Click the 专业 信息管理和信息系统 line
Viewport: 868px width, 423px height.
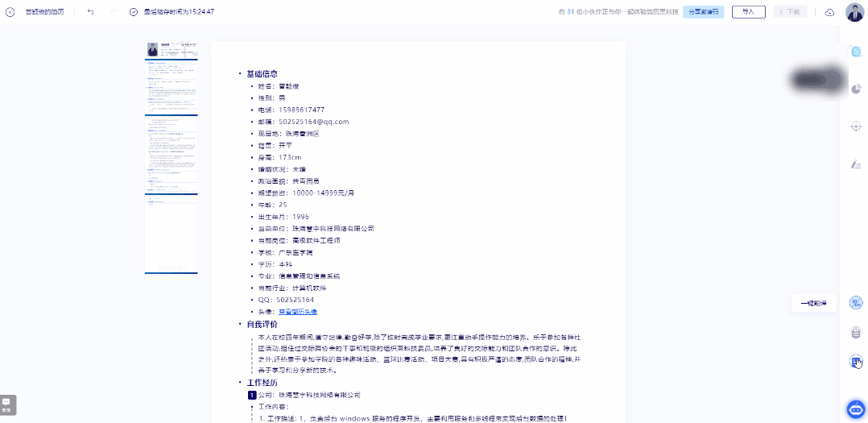point(299,276)
